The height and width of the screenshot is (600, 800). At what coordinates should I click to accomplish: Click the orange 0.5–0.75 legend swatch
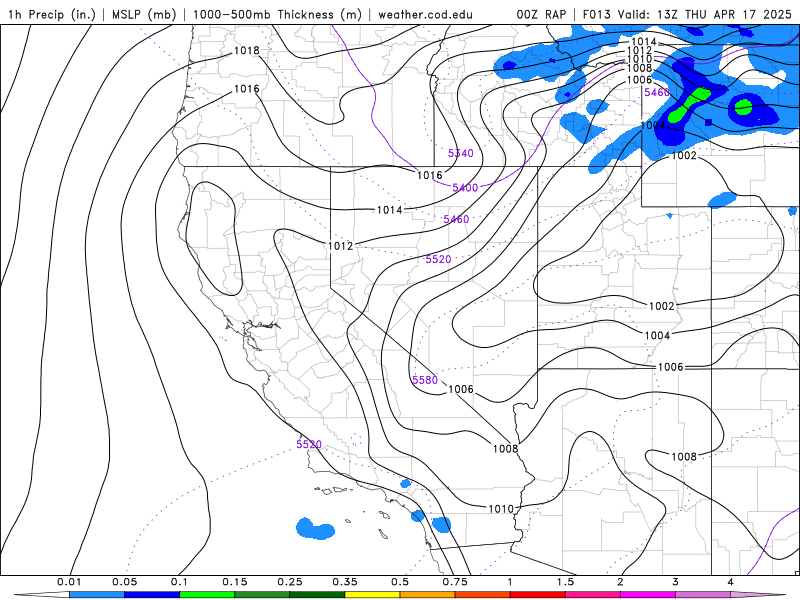click(x=428, y=595)
